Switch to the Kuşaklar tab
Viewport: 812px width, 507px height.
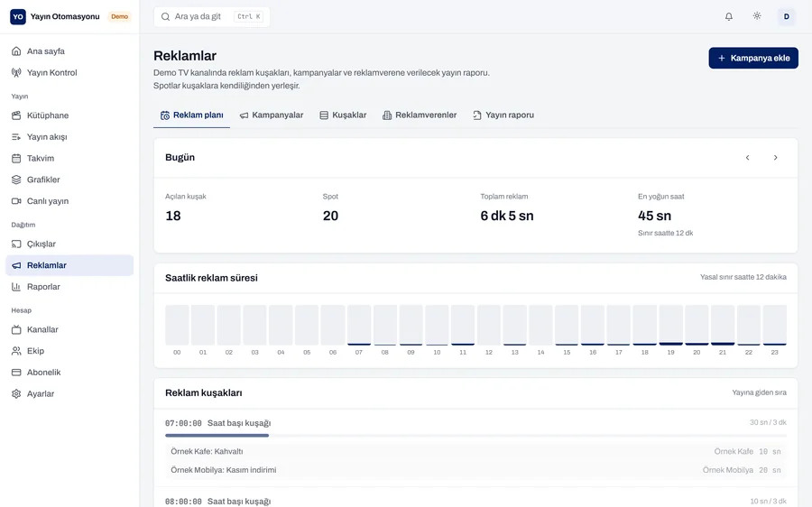[x=343, y=115]
